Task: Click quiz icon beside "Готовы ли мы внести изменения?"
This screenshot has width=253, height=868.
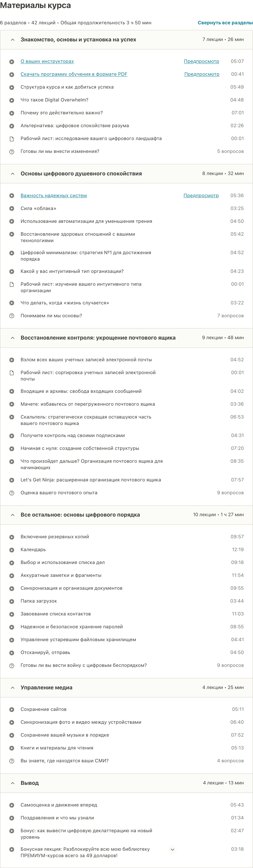Action: coord(12,151)
